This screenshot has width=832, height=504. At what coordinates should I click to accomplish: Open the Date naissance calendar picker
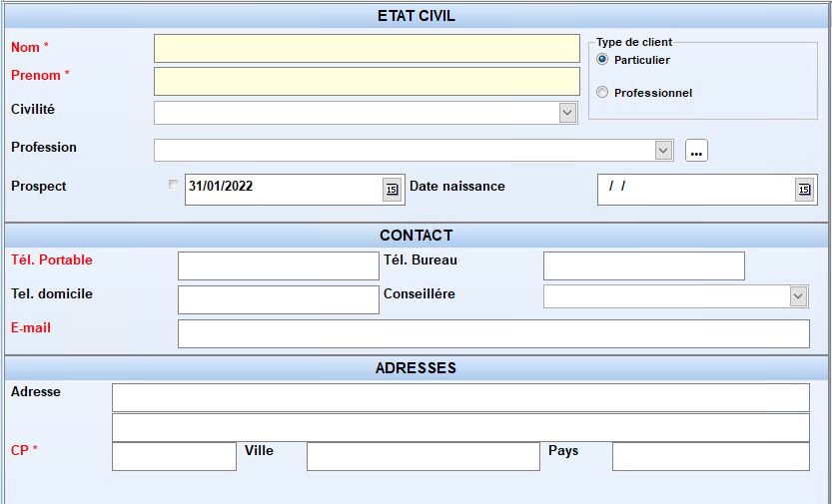tap(804, 190)
